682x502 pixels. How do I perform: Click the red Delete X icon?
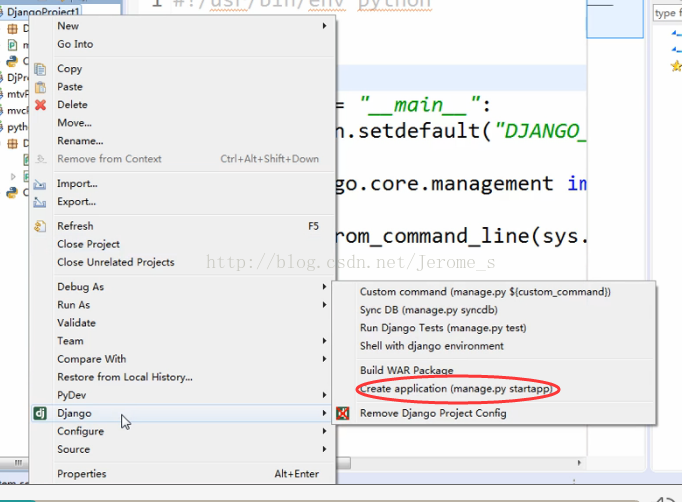click(x=40, y=105)
